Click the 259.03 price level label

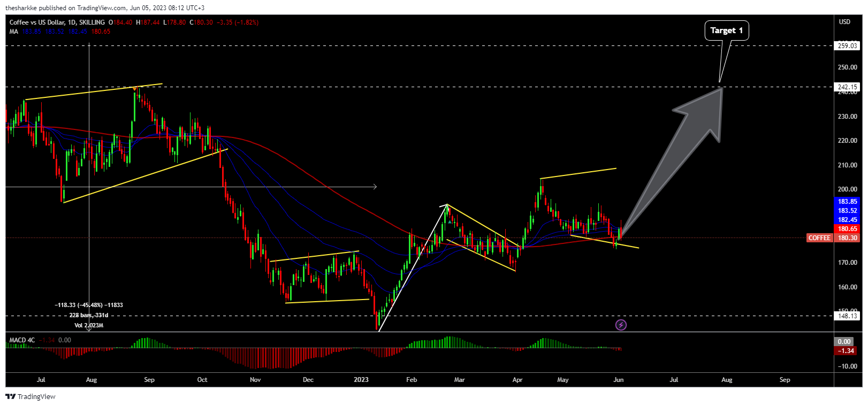coord(848,46)
